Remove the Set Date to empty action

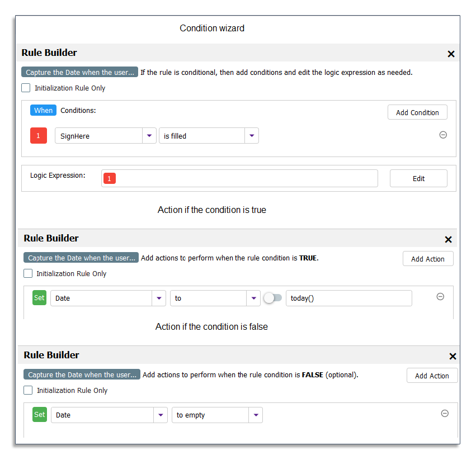coord(445,413)
